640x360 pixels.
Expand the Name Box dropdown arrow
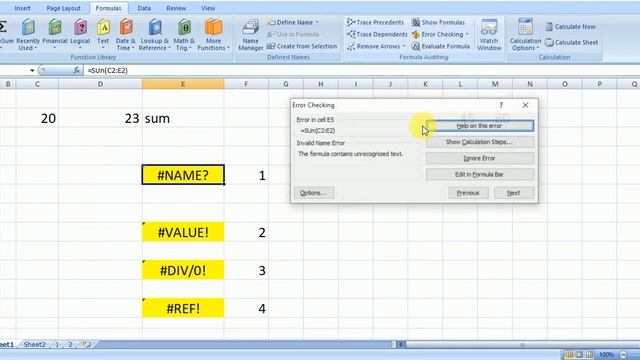tap(32, 71)
